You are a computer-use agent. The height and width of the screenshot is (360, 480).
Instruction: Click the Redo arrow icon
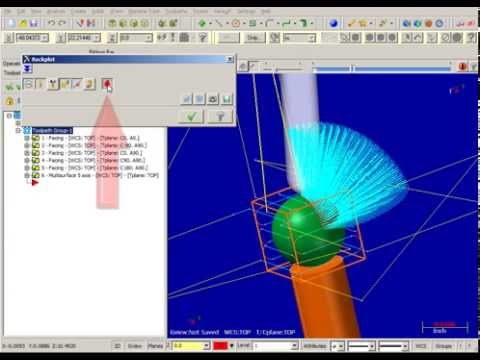pyautogui.click(x=62, y=23)
